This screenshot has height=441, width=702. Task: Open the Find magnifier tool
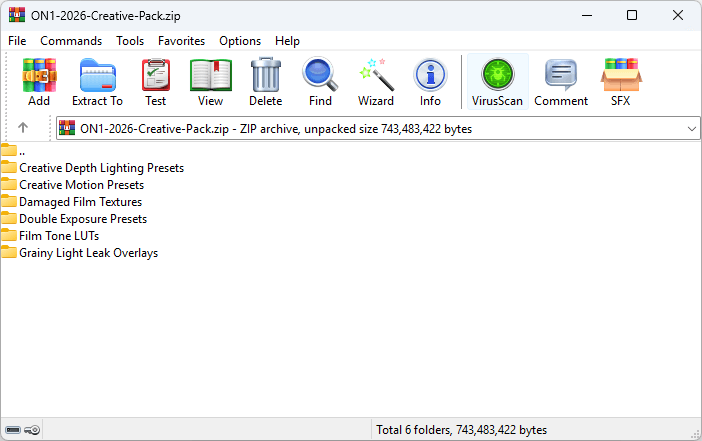[320, 81]
